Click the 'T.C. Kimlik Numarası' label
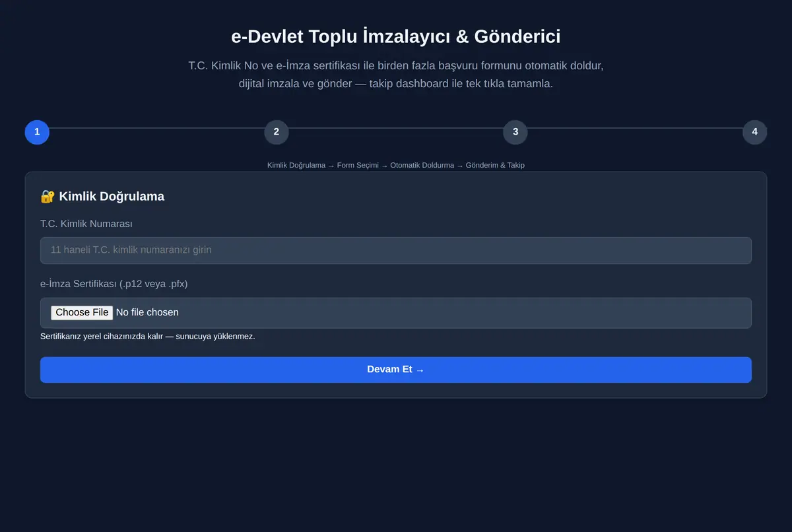Viewport: 792px width, 532px height. [86, 224]
